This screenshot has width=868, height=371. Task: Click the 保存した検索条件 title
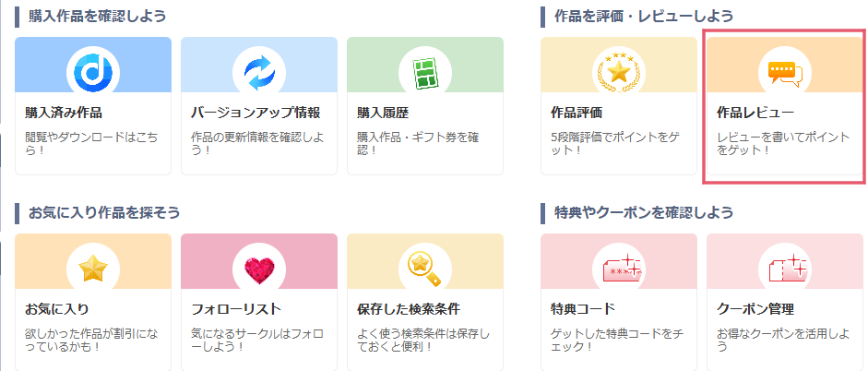pos(409,308)
